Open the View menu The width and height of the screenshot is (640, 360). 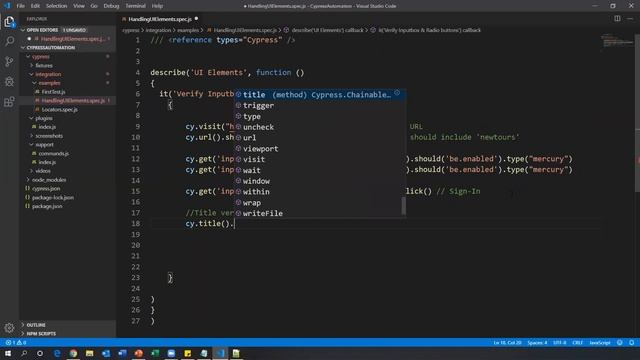79,6
